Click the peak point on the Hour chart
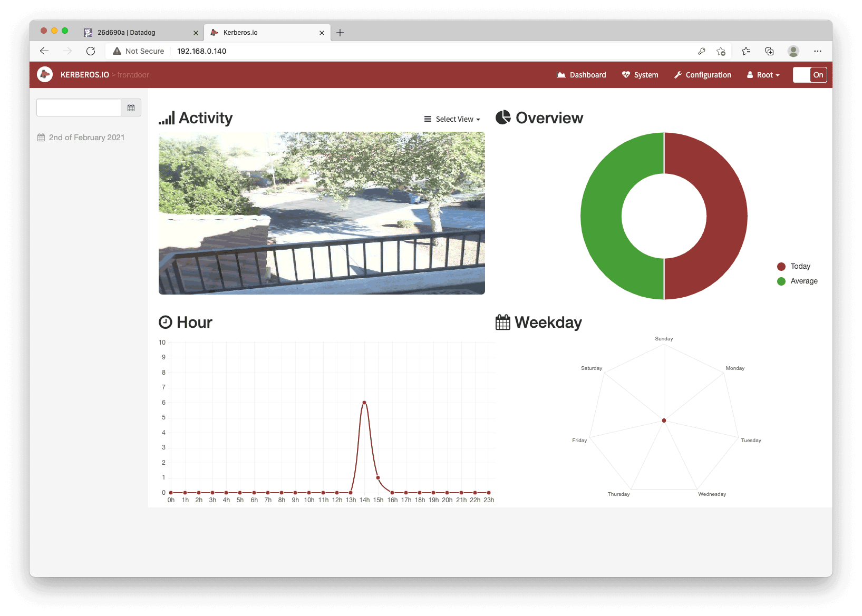Image resolution: width=862 pixels, height=616 pixels. [x=364, y=402]
